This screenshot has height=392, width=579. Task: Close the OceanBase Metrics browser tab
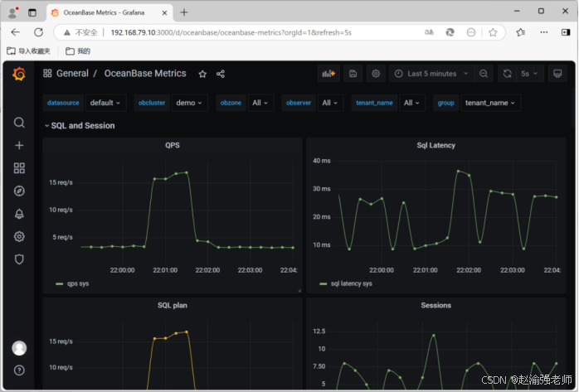(165, 12)
